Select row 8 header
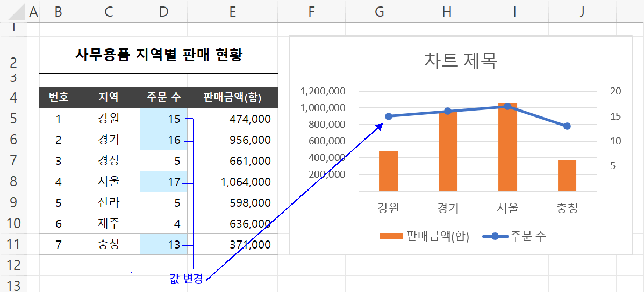The height and width of the screenshot is (292, 644). 13,181
